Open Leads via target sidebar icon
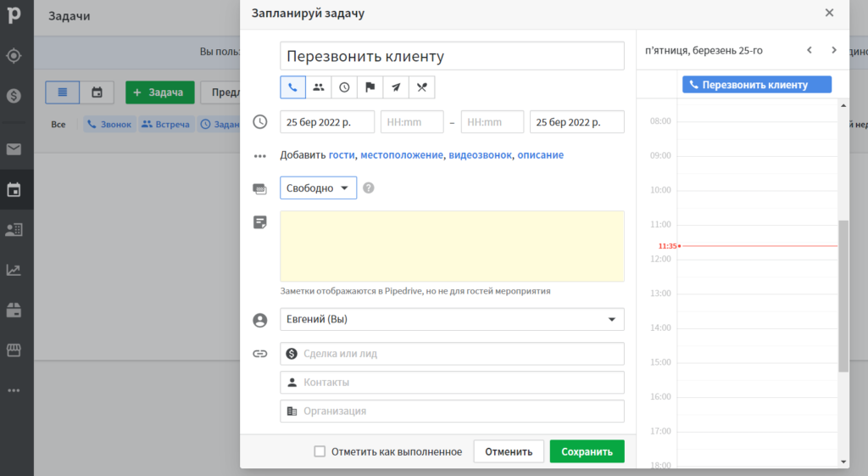This screenshot has width=868, height=476. tap(14, 56)
